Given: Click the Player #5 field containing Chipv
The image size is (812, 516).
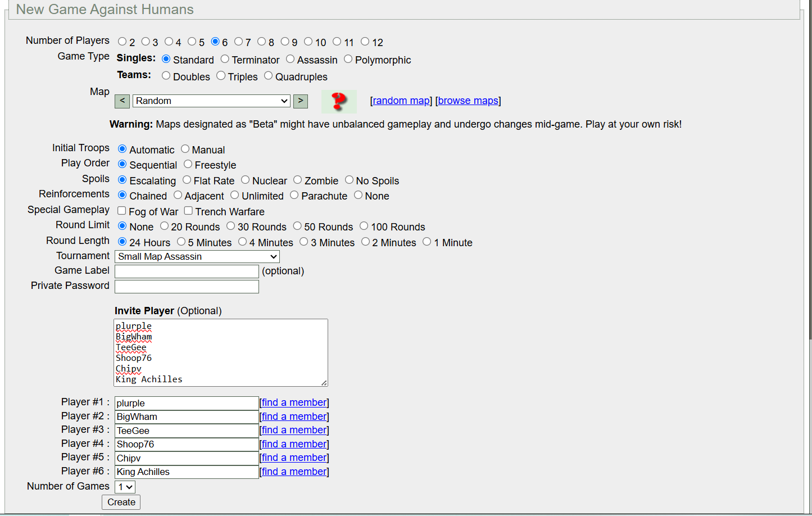Looking at the screenshot, I should (x=187, y=458).
